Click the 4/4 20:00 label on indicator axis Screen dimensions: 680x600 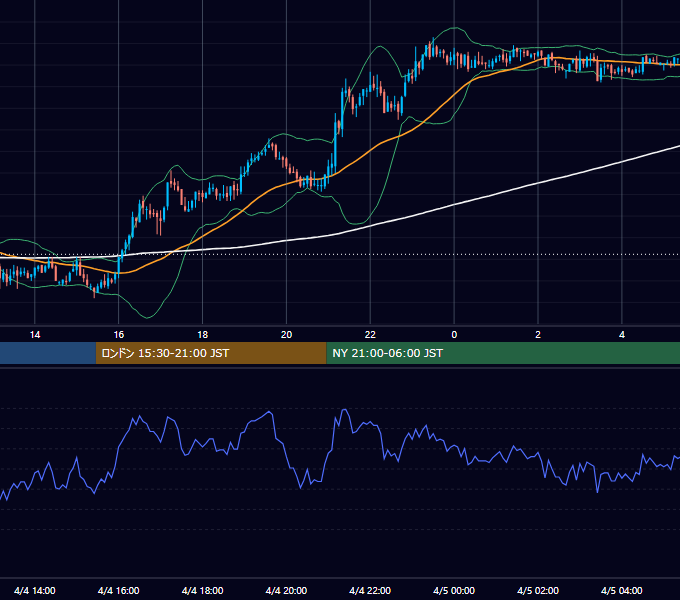286,590
